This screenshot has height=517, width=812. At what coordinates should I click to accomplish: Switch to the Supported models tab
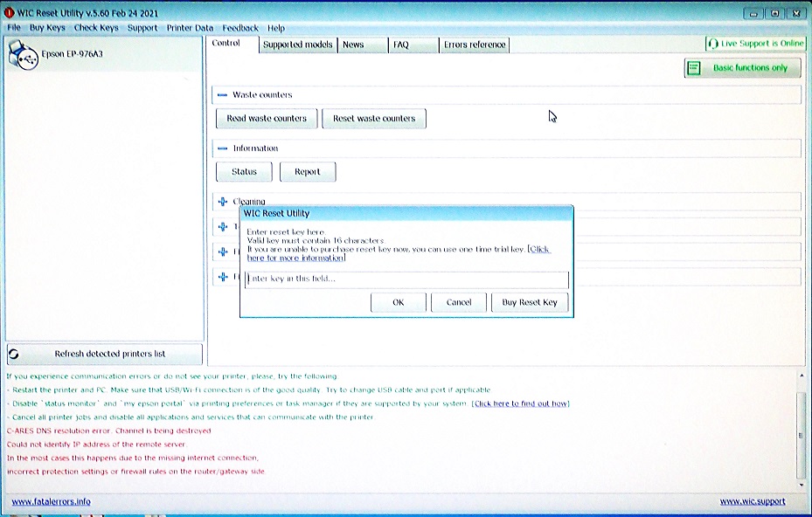click(298, 45)
